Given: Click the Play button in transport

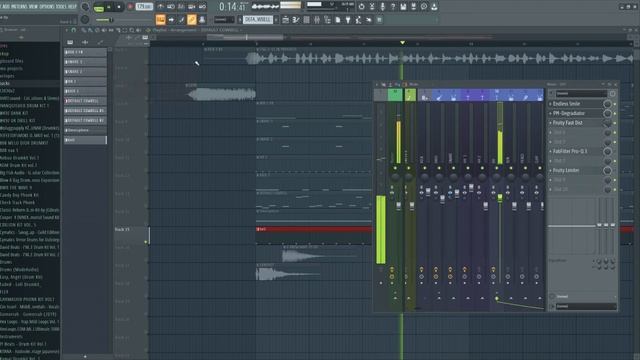Looking at the screenshot, I should (x=109, y=7).
